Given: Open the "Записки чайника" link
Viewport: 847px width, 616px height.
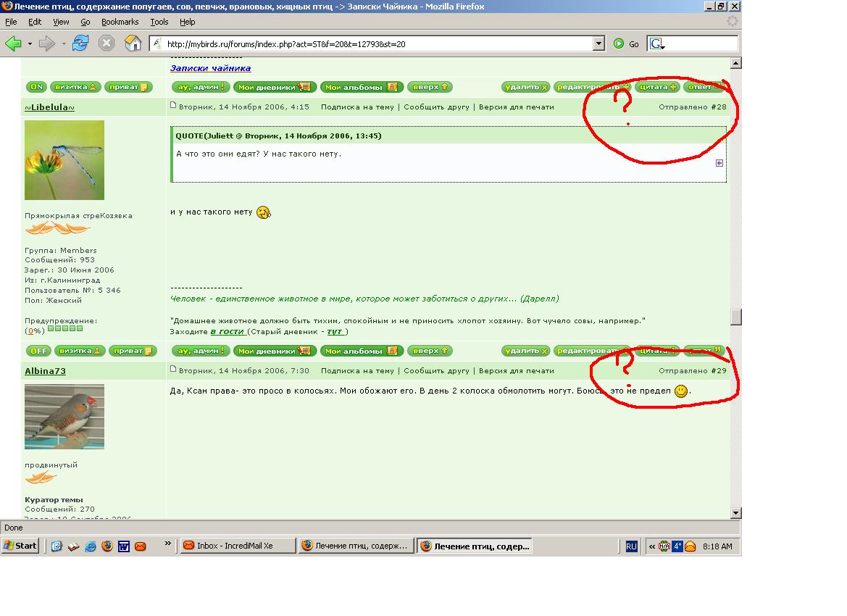Looking at the screenshot, I should pyautogui.click(x=210, y=68).
